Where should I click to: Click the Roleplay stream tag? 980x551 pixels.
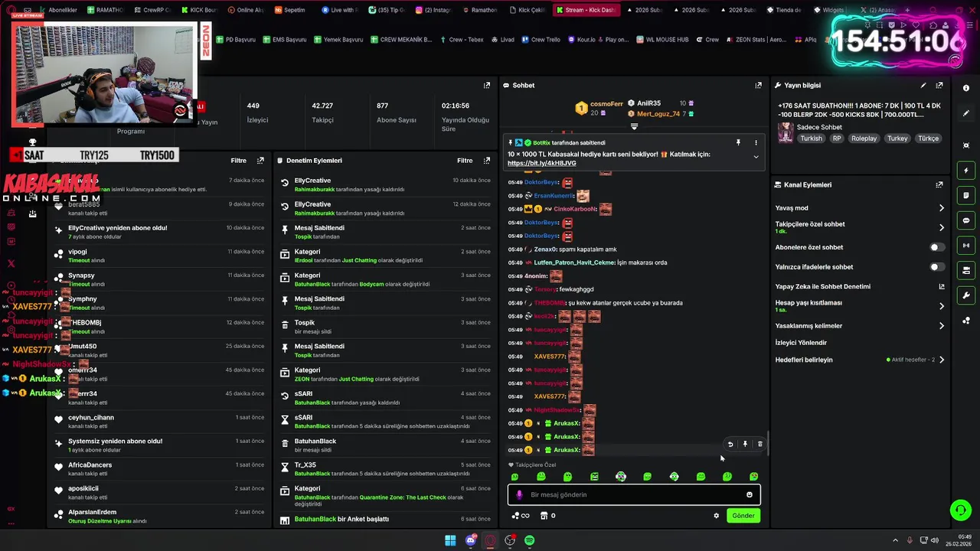[864, 139]
